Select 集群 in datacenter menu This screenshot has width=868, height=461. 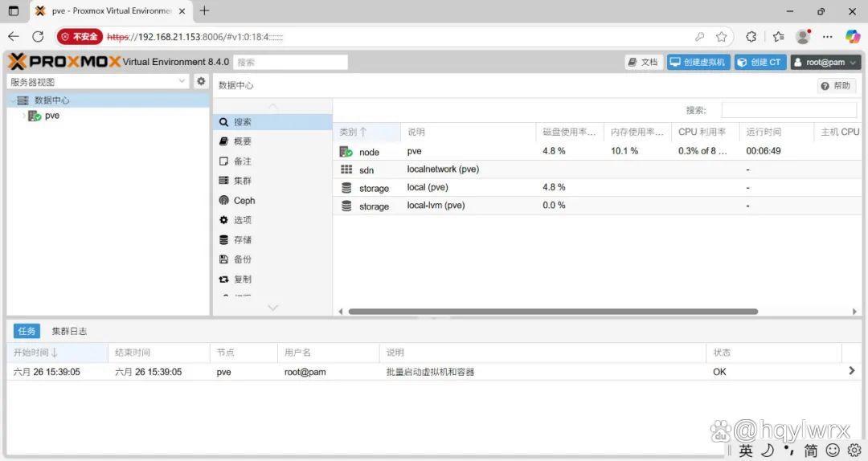coord(272,181)
